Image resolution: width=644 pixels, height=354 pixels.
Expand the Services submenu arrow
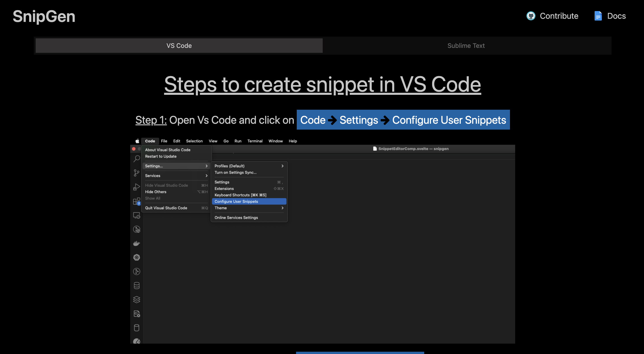click(206, 176)
